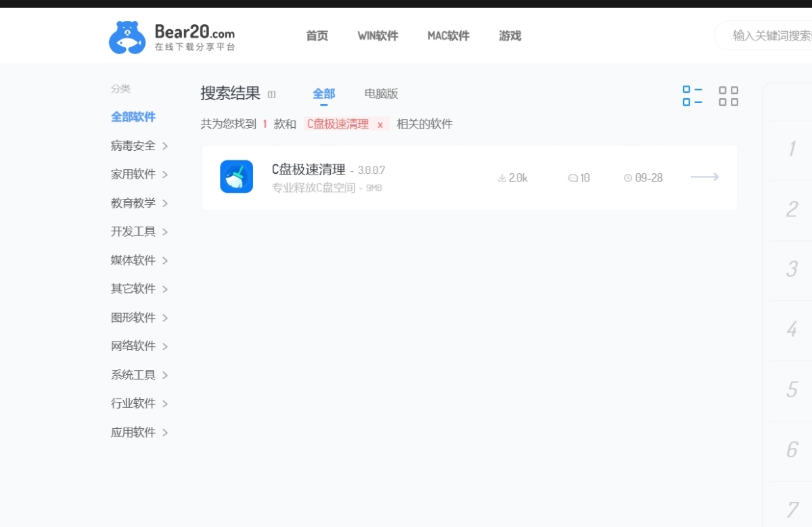This screenshot has width=812, height=527.
Task: Expand the 教育教学 category chevron
Action: click(165, 203)
